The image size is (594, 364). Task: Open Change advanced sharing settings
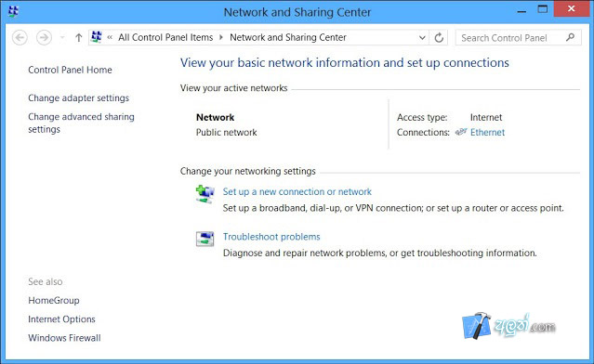(x=81, y=123)
